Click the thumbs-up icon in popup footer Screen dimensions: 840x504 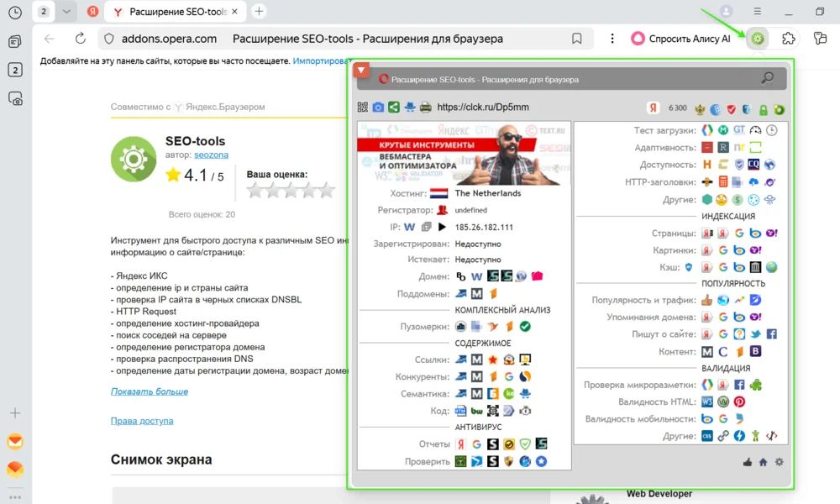[x=748, y=462]
